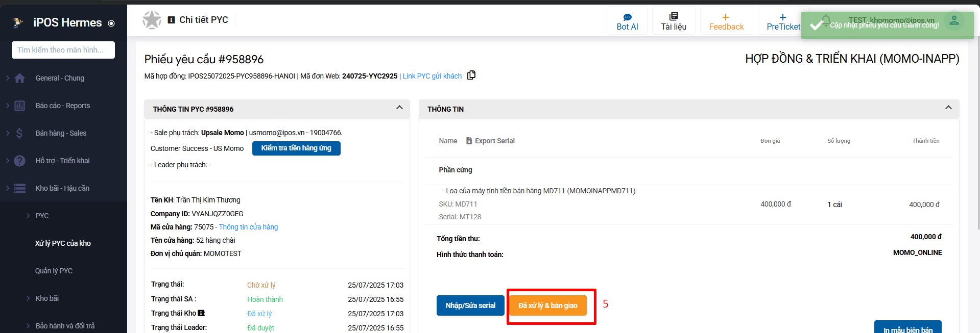Image resolution: width=980 pixels, height=333 pixels.
Task: Open the Bot AI chat
Action: click(627, 22)
